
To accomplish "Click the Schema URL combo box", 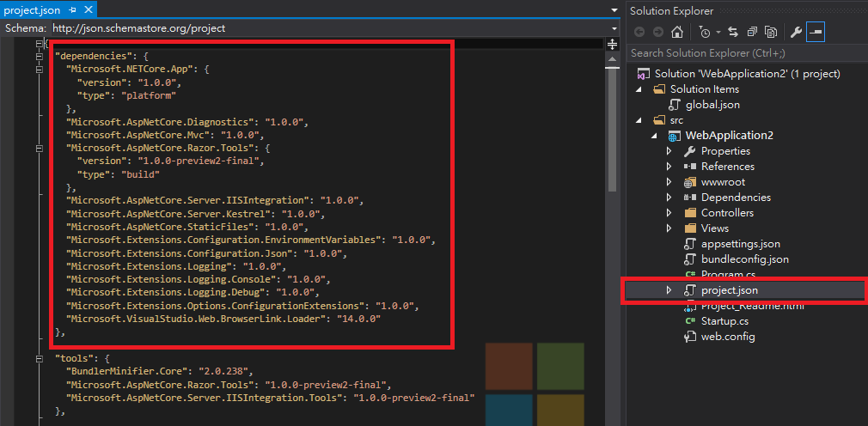I will click(335, 28).
